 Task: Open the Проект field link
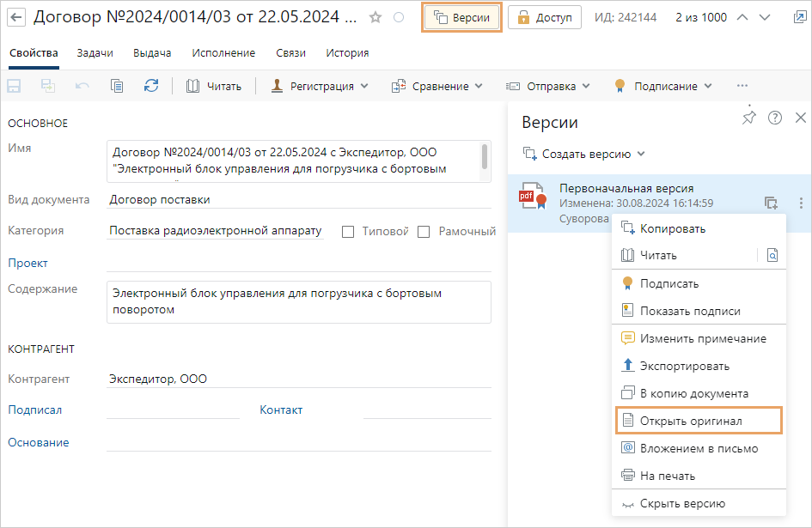27,264
